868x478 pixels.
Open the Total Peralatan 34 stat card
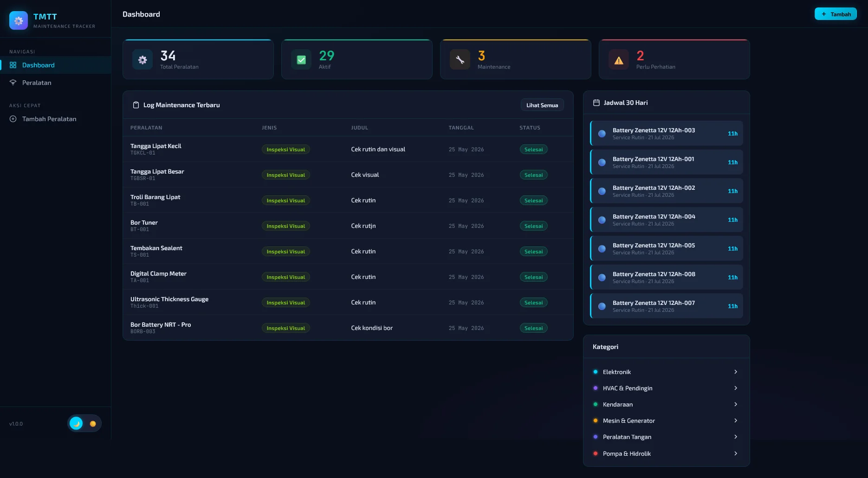198,59
